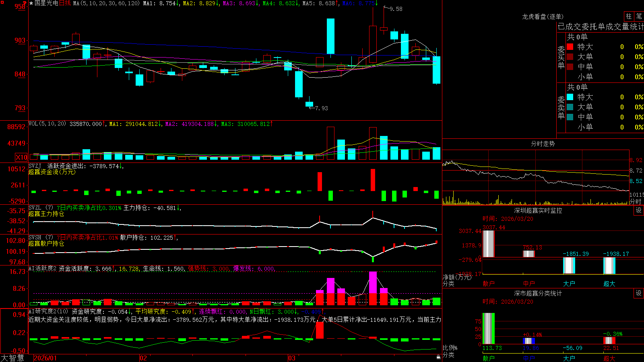Image resolution: width=644 pixels, height=362 pixels.
Task: Click the 大智慧 logo label
Action: pyautogui.click(x=12, y=358)
